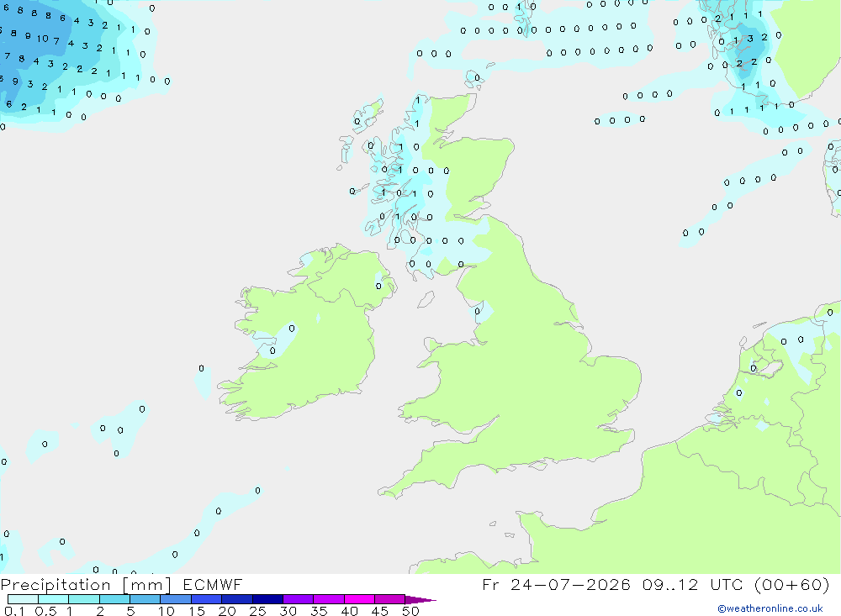
Task: Click the '(00+60)' forecast offset text
Action: [792, 584]
